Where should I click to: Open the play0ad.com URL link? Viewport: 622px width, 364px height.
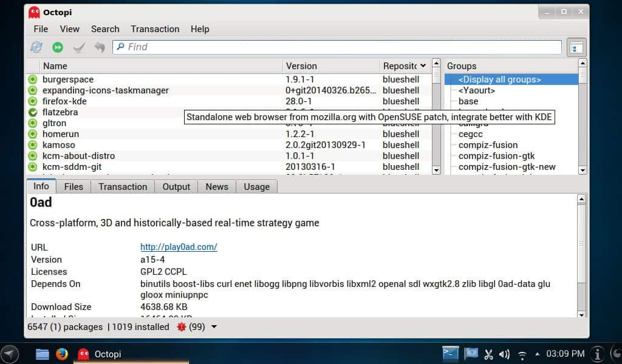pos(179,247)
